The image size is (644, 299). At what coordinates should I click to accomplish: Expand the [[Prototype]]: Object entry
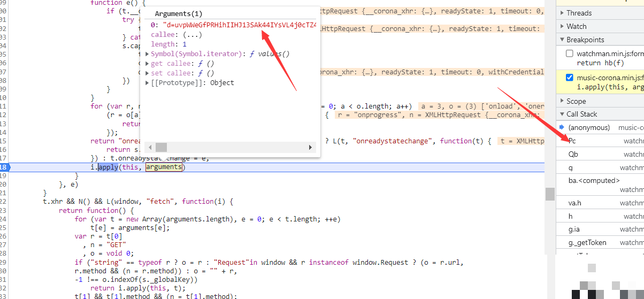148,83
